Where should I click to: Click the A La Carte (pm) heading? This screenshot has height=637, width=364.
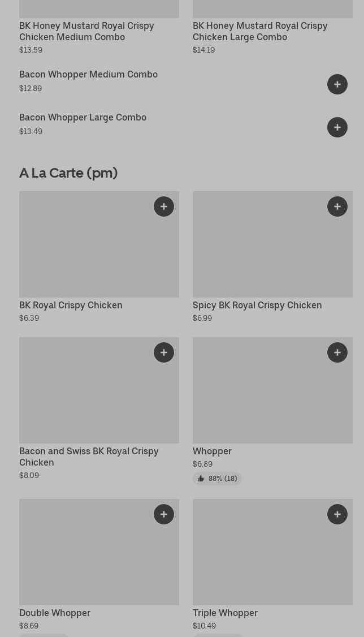point(68,173)
